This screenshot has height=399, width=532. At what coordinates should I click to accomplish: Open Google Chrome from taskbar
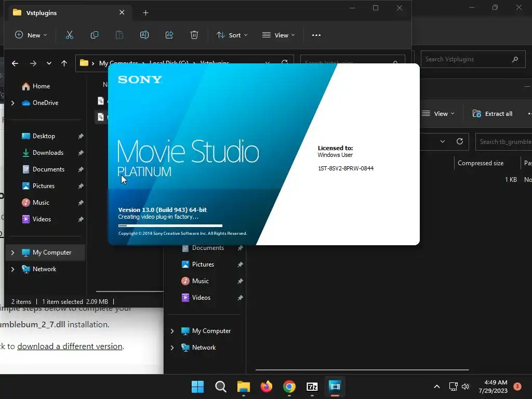tap(289, 387)
